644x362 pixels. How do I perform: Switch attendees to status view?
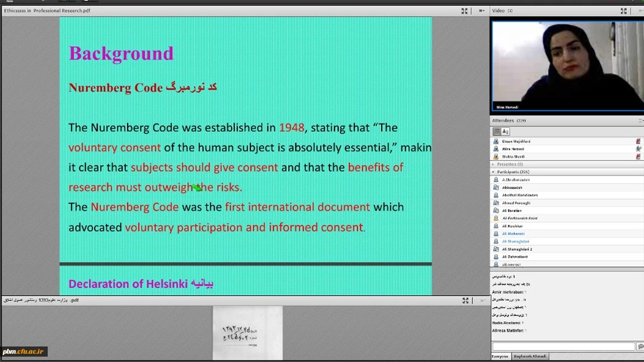(506, 131)
